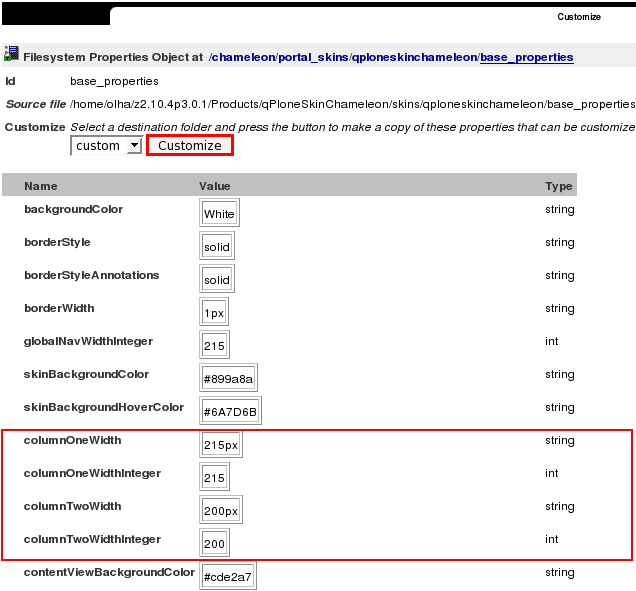Click the backgroundColor value field
636x591 pixels.
[x=219, y=214]
